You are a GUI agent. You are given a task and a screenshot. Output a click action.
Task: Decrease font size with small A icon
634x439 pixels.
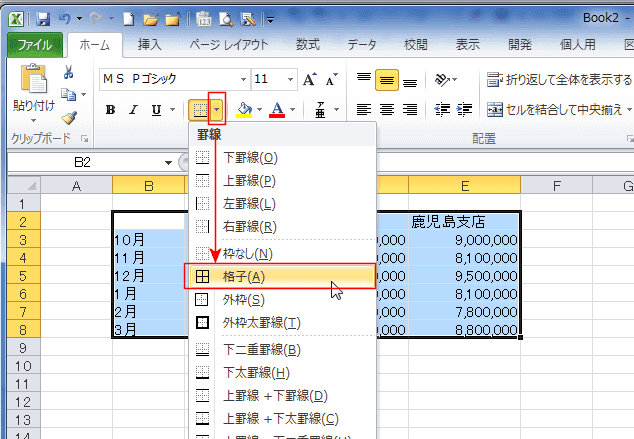pyautogui.click(x=332, y=79)
